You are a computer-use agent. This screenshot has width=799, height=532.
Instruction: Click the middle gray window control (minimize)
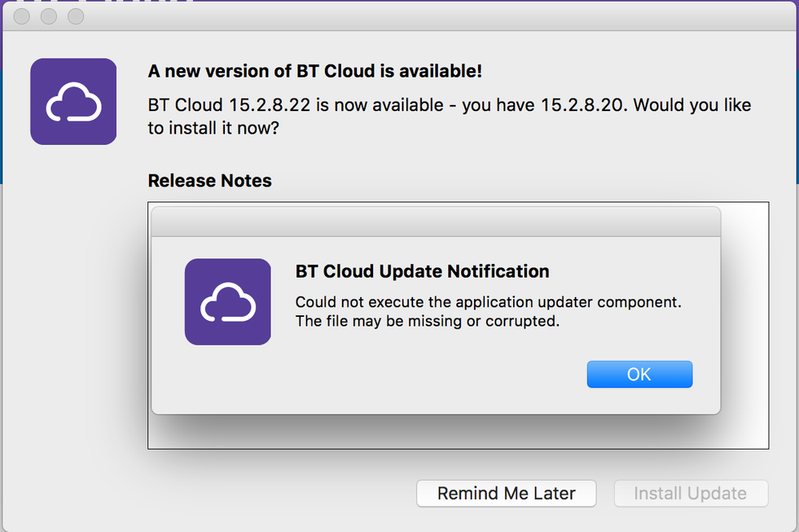(49, 16)
